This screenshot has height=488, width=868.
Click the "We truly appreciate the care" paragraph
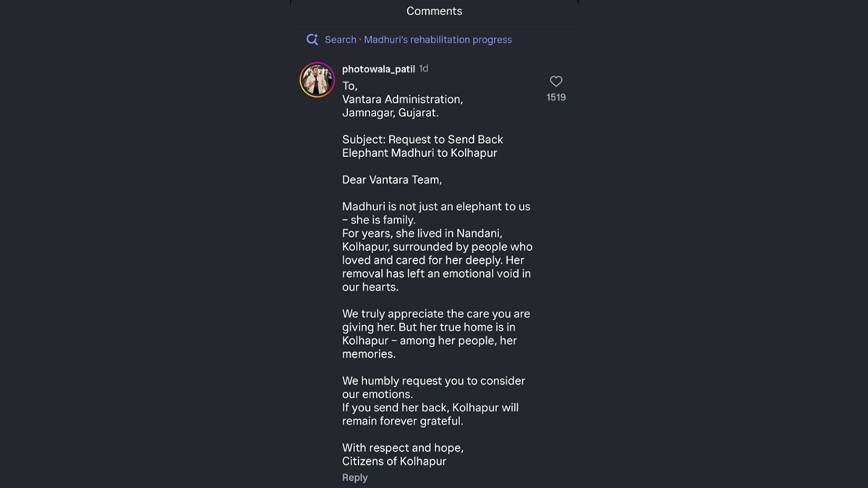pyautogui.click(x=435, y=314)
